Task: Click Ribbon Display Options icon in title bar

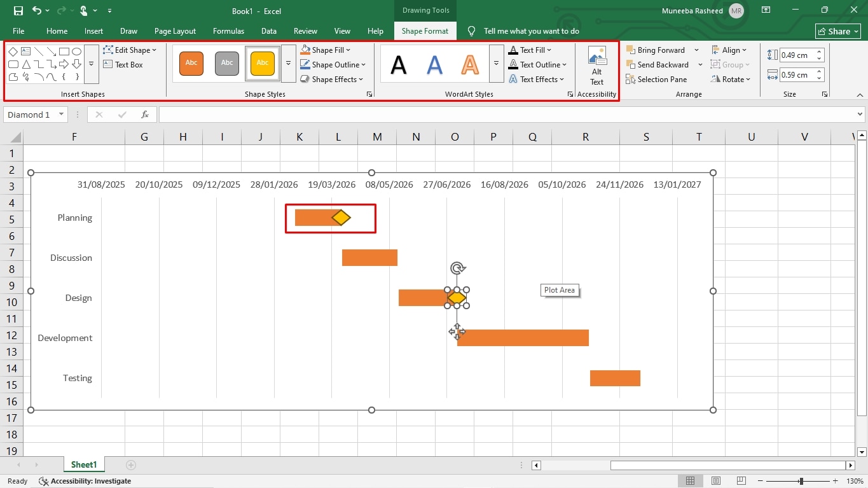Action: (x=766, y=10)
